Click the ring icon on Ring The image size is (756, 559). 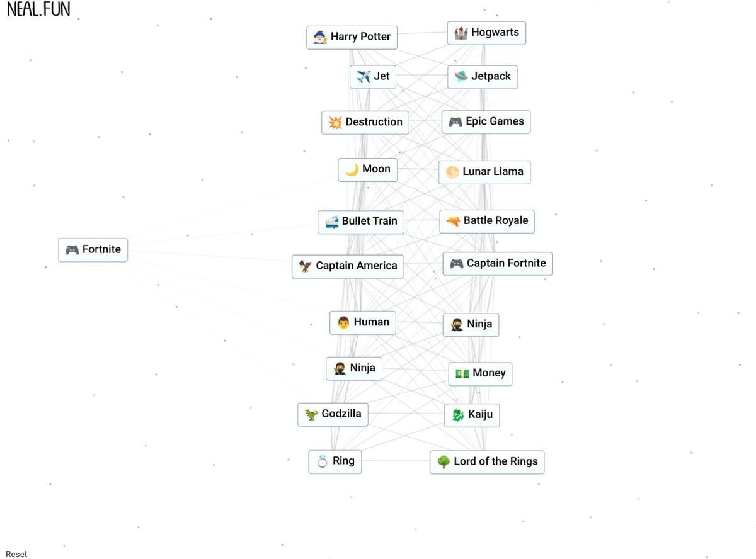pos(323,461)
